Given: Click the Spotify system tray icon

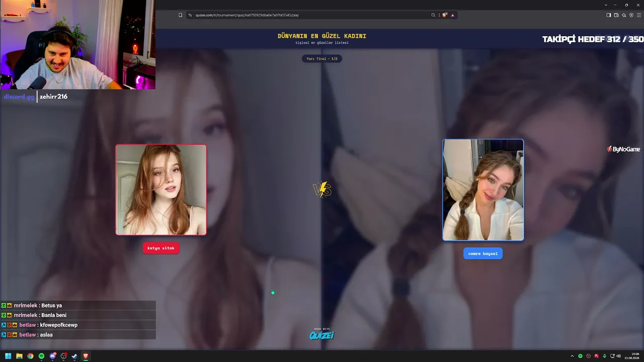Looking at the screenshot, I should 580,356.
